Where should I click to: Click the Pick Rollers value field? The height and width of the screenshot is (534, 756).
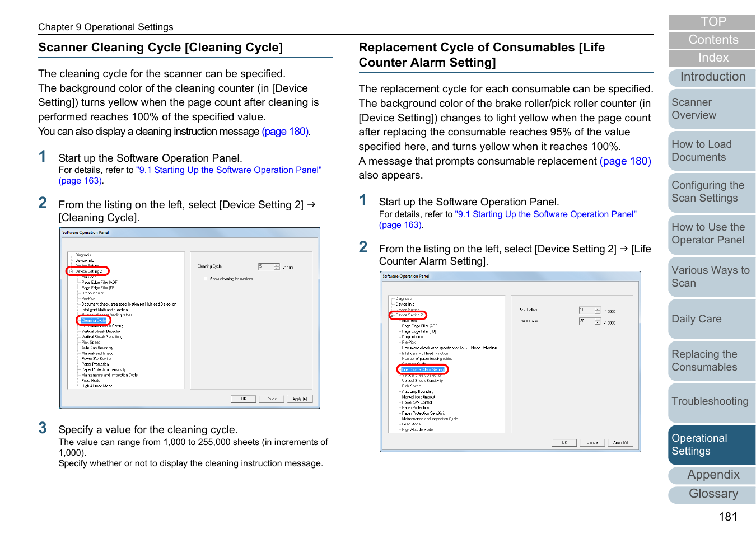click(586, 310)
